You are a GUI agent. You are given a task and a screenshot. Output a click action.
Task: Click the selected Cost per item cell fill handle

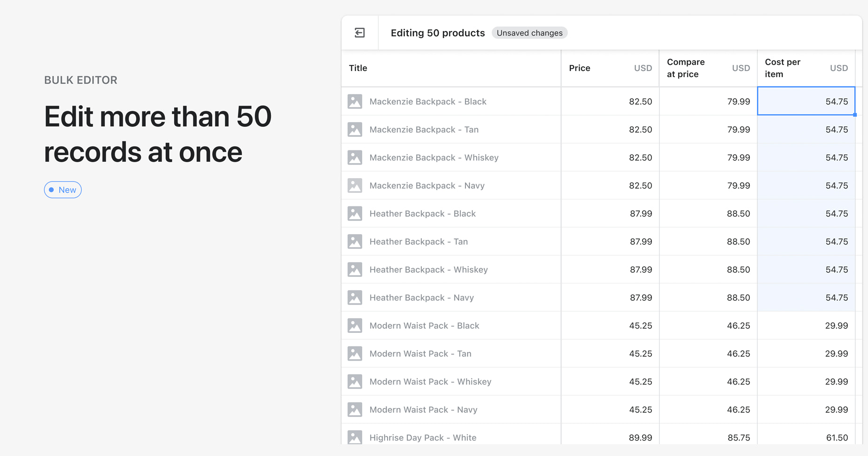click(x=854, y=114)
